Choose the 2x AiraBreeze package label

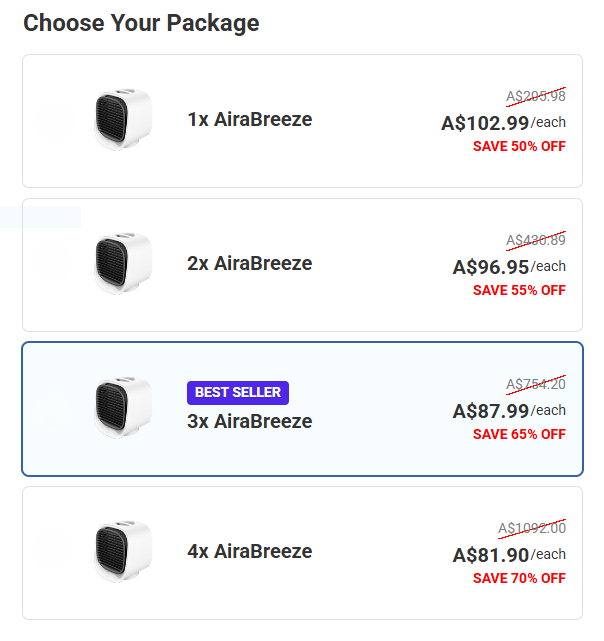coord(249,264)
